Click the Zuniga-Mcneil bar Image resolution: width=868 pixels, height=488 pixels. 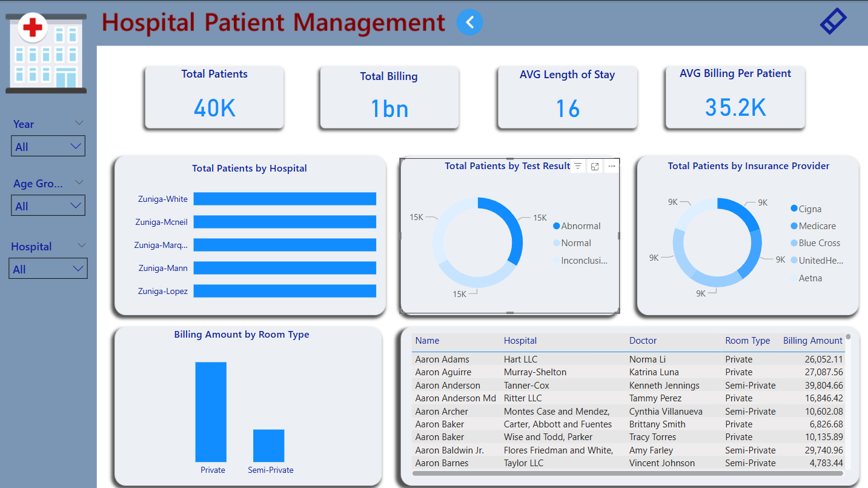tap(285, 222)
